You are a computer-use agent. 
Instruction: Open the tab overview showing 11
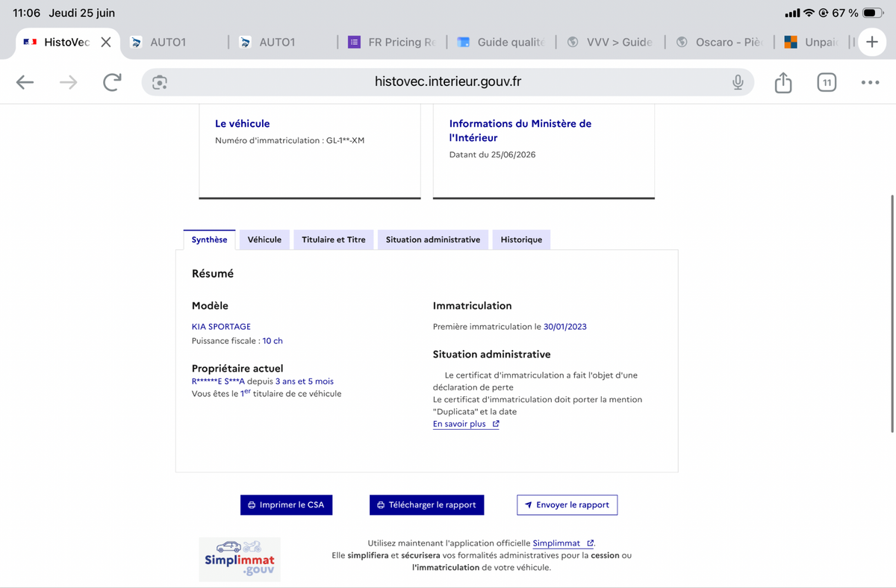tap(826, 83)
